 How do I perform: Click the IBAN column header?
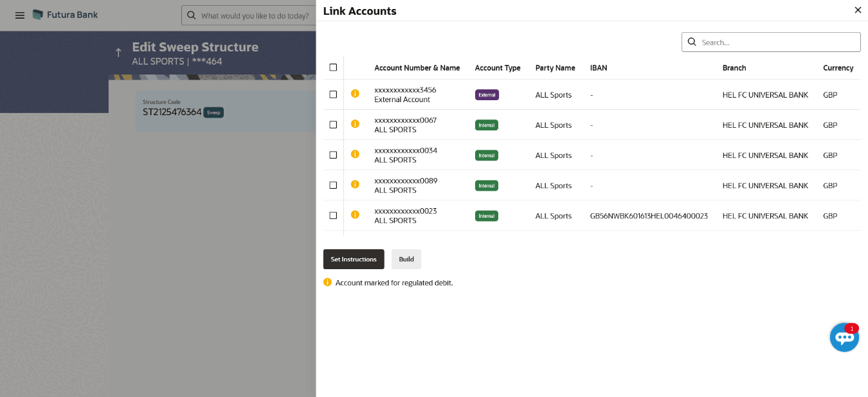pos(599,67)
